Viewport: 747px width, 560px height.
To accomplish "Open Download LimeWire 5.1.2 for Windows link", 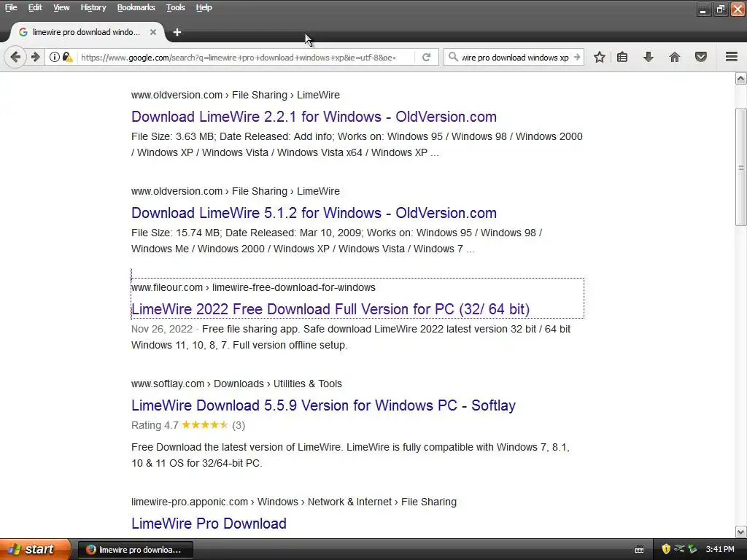I will (x=314, y=213).
